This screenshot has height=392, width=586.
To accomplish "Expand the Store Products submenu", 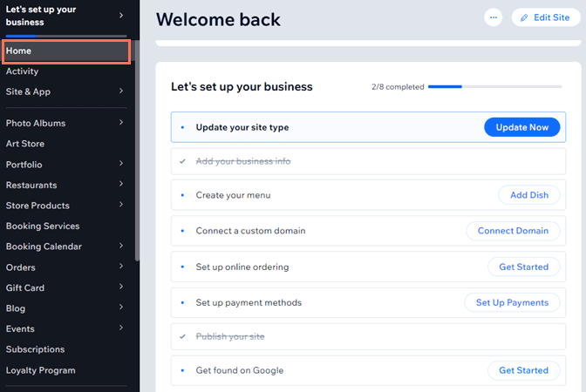I will click(x=121, y=206).
